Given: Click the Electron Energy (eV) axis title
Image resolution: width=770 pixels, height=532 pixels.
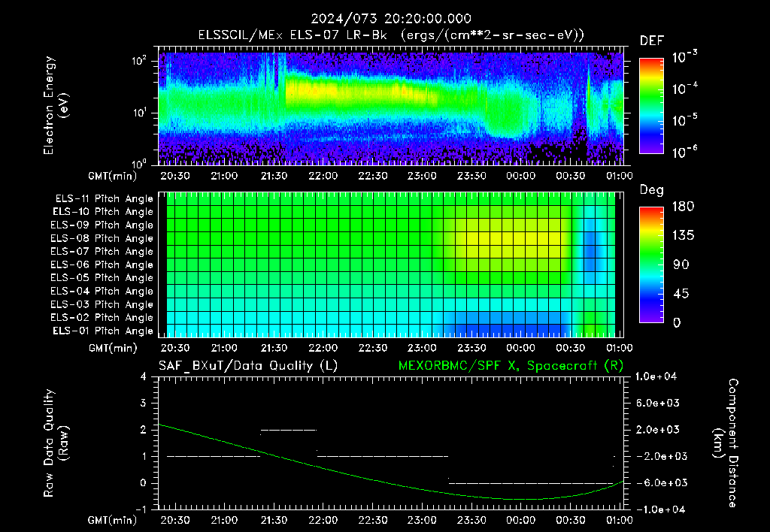Looking at the screenshot, I should coord(56,105).
